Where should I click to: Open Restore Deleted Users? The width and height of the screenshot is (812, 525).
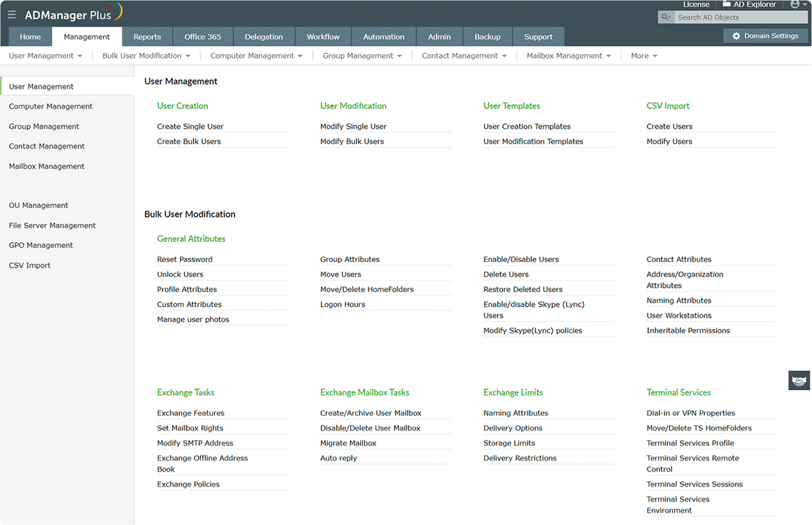(523, 289)
